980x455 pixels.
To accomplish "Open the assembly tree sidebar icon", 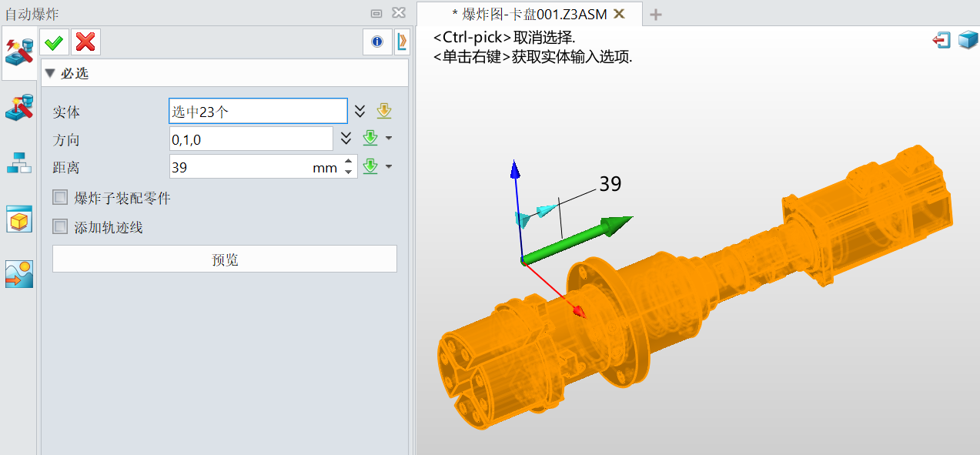I will coord(19,162).
